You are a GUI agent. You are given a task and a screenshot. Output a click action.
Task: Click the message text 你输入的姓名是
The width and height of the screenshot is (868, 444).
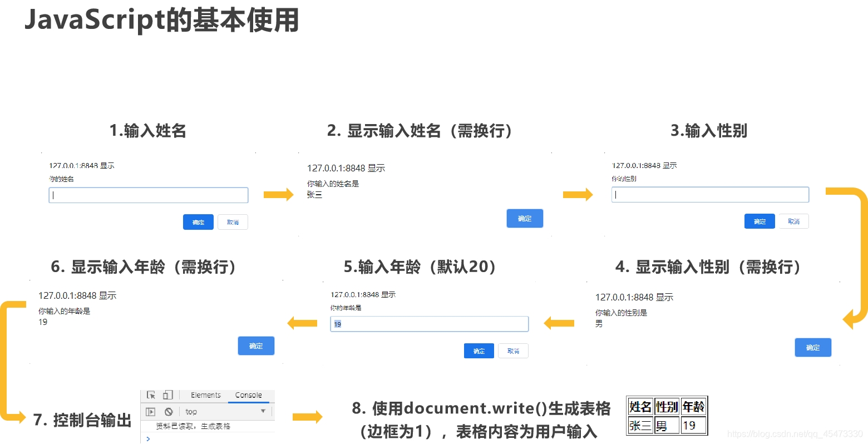pyautogui.click(x=333, y=184)
